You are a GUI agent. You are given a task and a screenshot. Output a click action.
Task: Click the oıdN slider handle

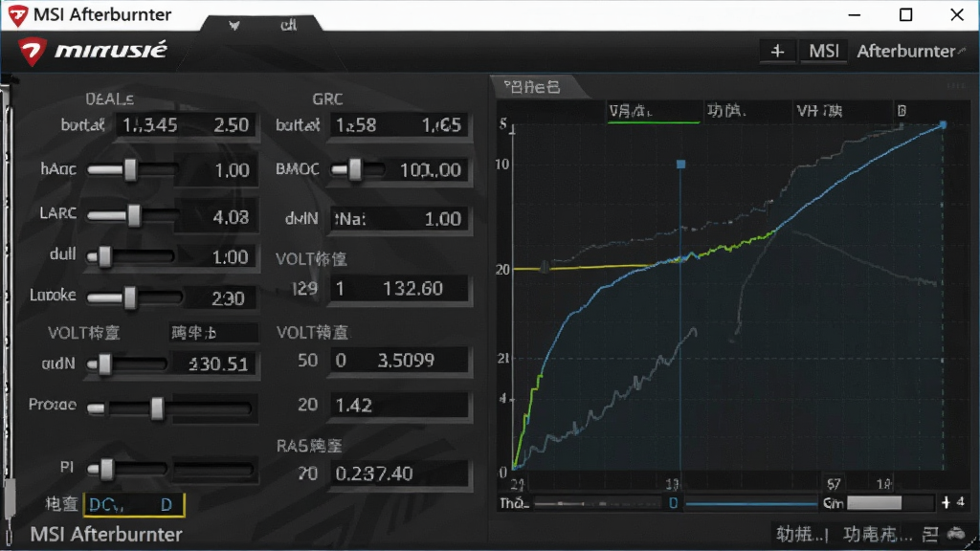[104, 364]
